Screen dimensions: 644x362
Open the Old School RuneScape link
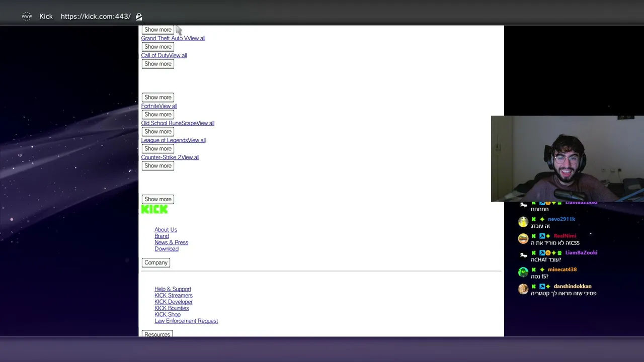[x=169, y=123]
